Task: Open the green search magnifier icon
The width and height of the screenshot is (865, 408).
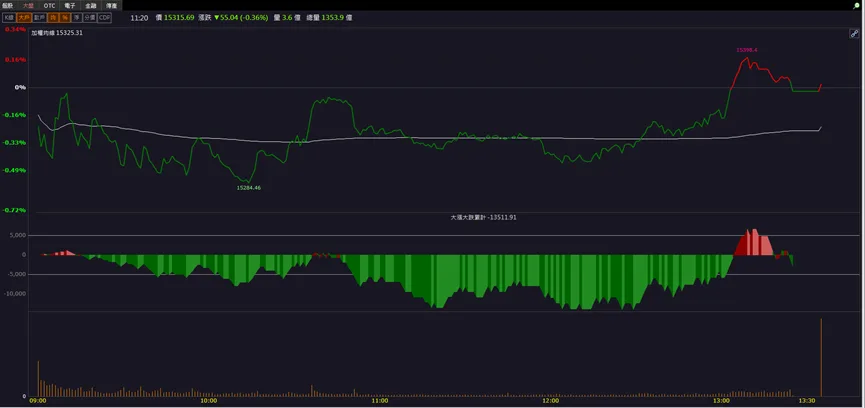Action: (x=858, y=5)
